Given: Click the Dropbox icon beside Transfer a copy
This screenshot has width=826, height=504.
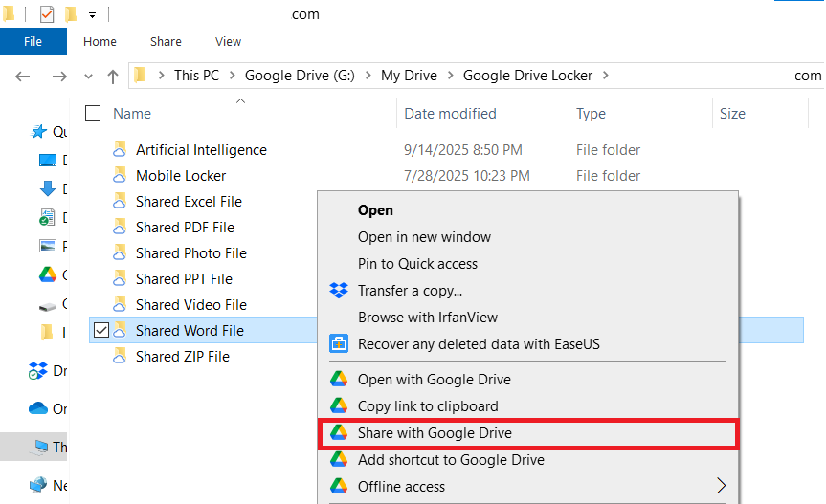Looking at the screenshot, I should (338, 290).
